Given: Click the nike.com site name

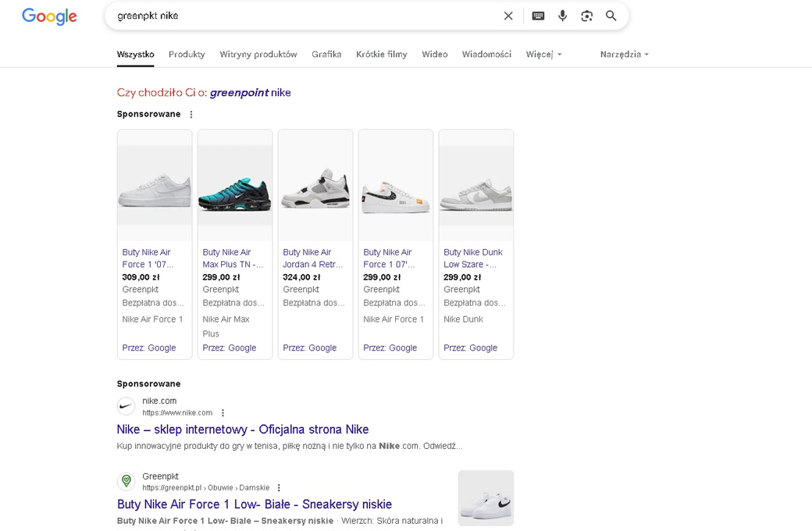Looking at the screenshot, I should [159, 401].
